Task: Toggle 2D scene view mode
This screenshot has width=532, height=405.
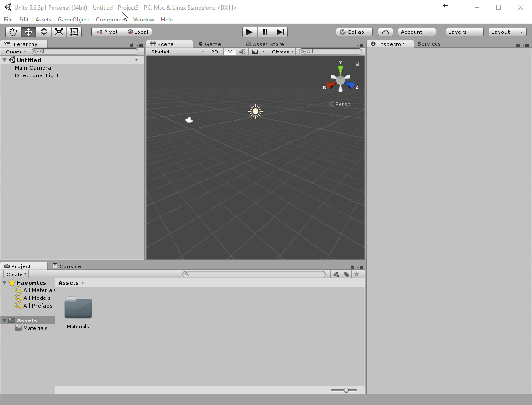Action: [214, 52]
